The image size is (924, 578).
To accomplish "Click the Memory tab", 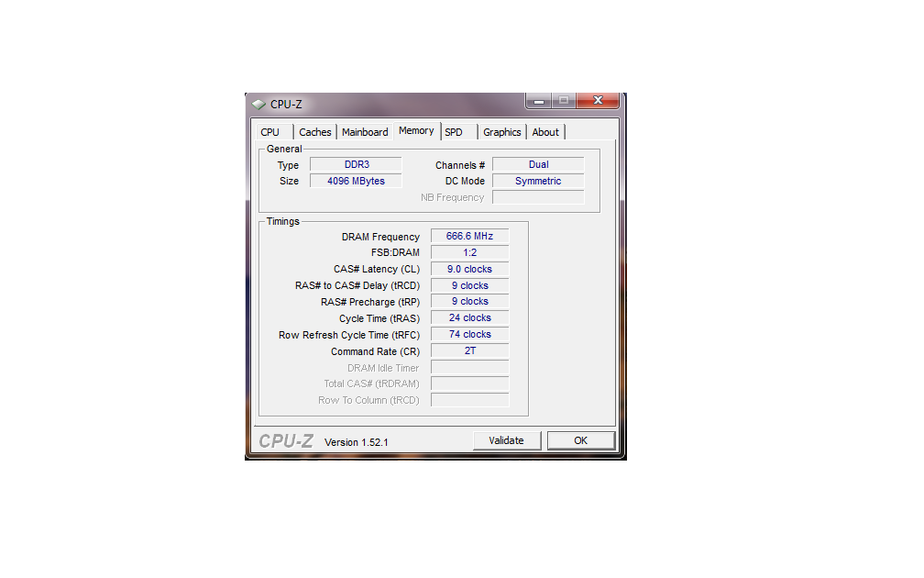I will point(416,130).
